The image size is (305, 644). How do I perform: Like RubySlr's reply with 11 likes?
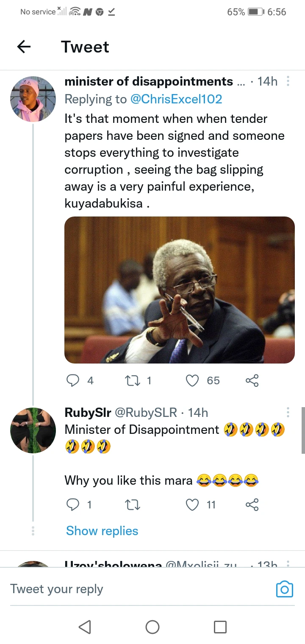point(193,505)
